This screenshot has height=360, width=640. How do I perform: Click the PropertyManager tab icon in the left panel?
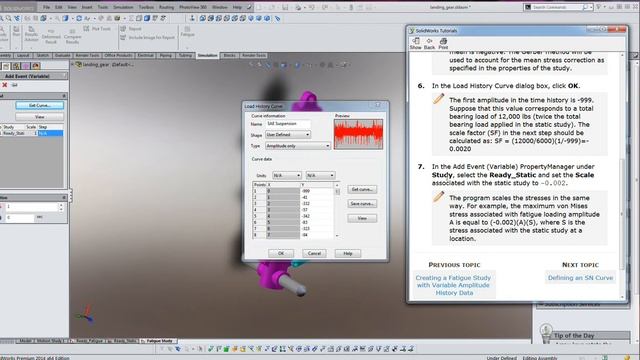point(6,66)
